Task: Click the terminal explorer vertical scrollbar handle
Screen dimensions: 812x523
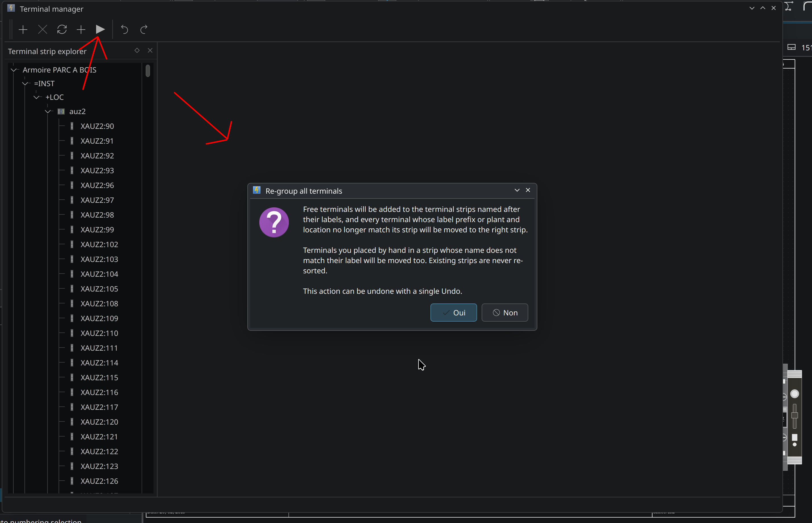Action: pos(148,71)
